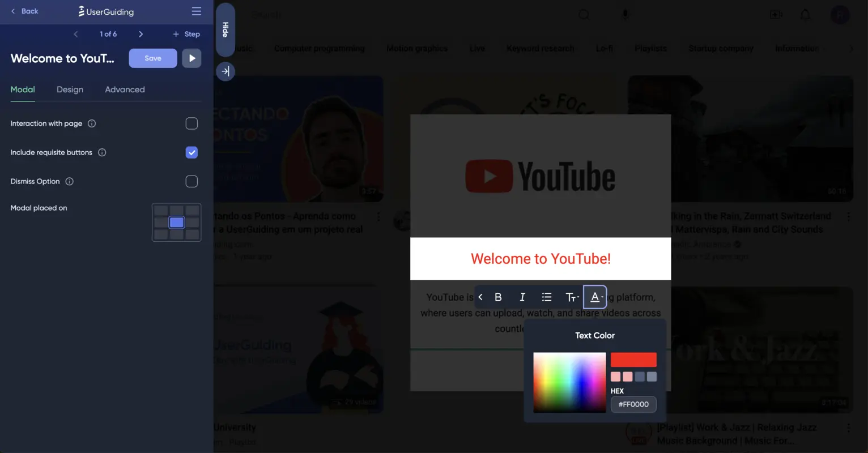Select center cell in modal placement grid
868x453 pixels.
tap(177, 223)
